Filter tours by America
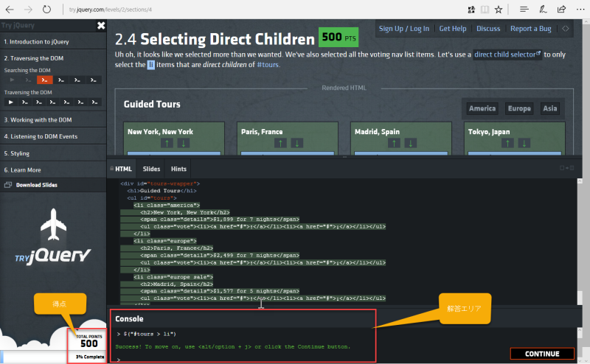The width and height of the screenshot is (590, 364). [482, 108]
